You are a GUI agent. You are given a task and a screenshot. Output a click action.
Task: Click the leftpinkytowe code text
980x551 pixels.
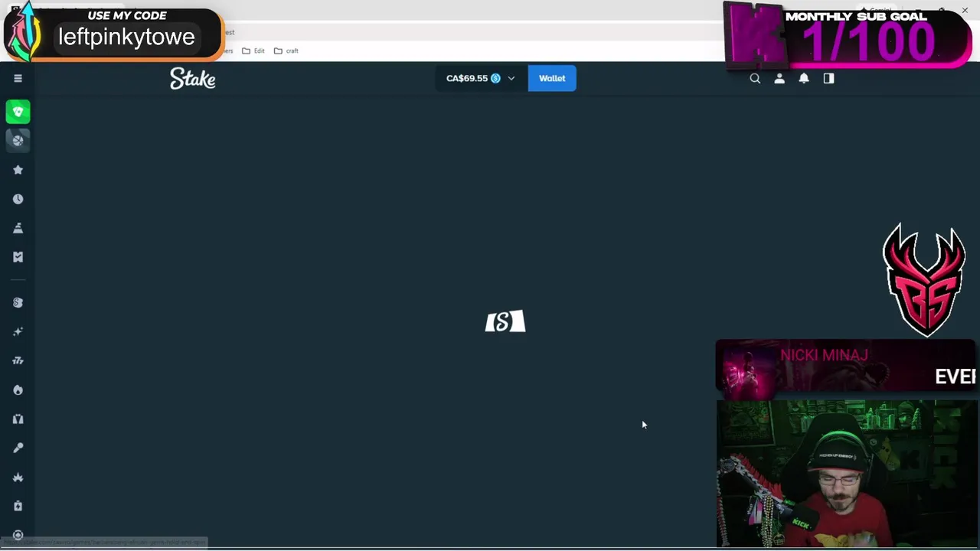126,37
